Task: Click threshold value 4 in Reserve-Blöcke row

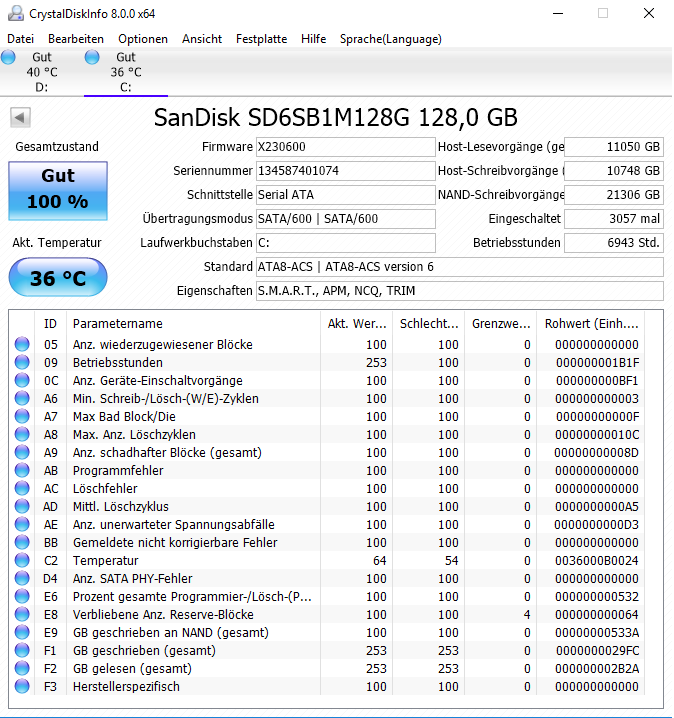Action: pyautogui.click(x=527, y=615)
